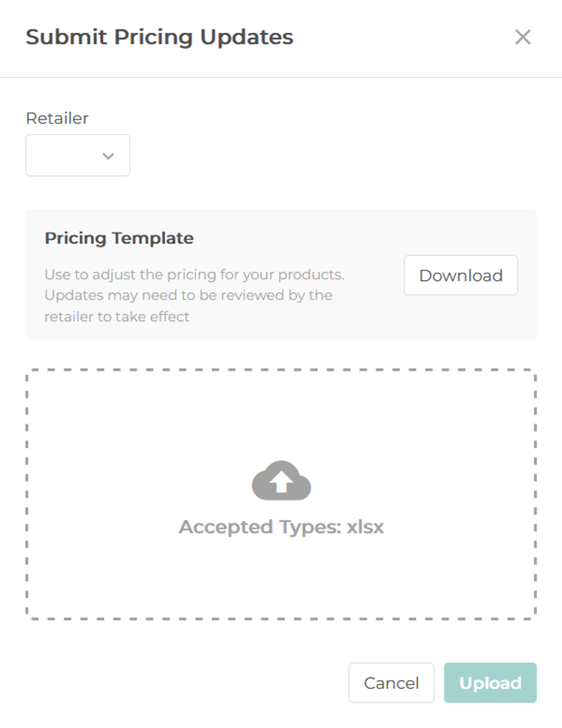Download the Pricing Template

[461, 275]
